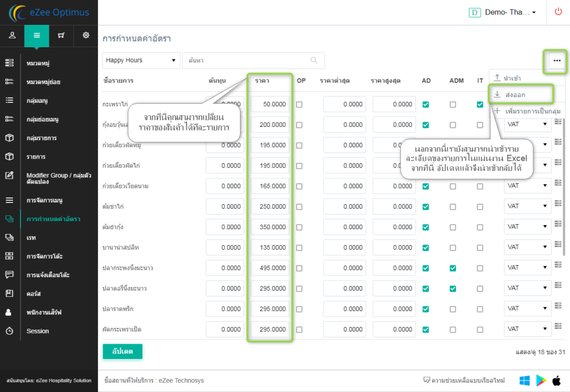This screenshot has height=392, width=570.
Task: Check IT checkbox for บานาน่าสปลิท
Action: coord(480,248)
